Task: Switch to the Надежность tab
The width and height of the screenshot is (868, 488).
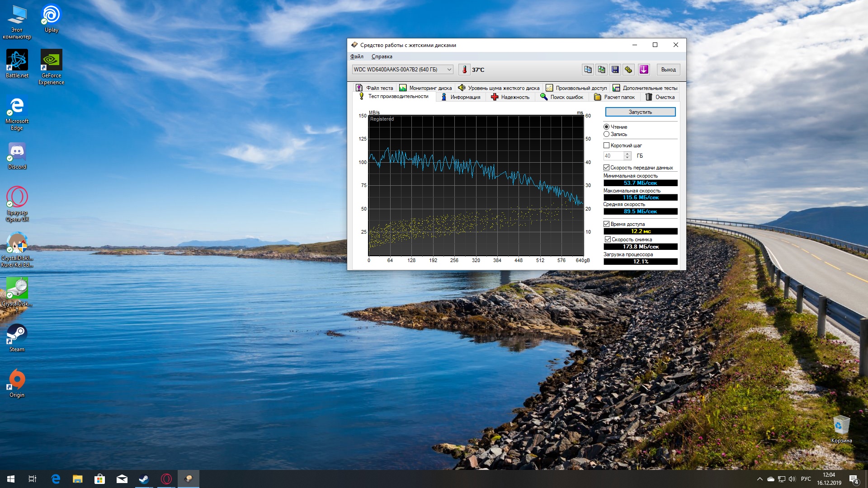Action: pyautogui.click(x=510, y=97)
